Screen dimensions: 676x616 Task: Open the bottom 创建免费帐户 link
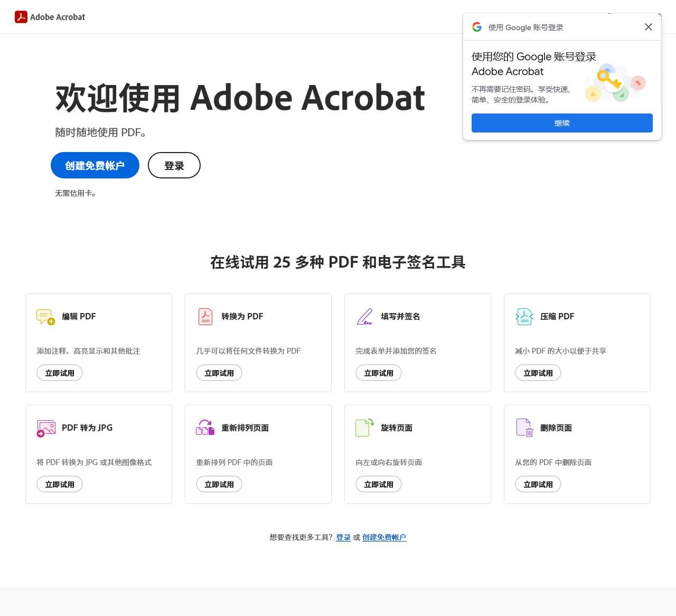tap(384, 537)
